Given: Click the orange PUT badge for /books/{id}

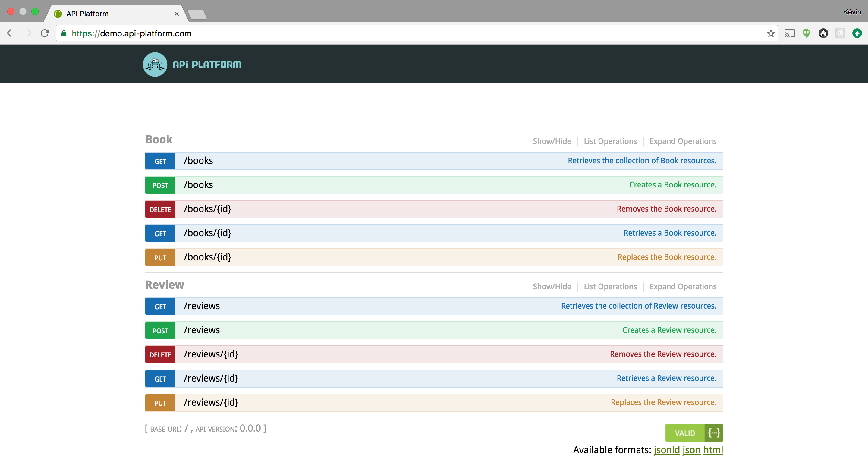Looking at the screenshot, I should (x=160, y=258).
